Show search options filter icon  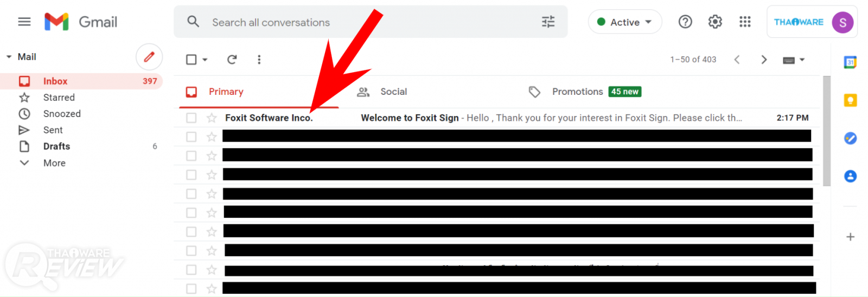[x=548, y=22]
